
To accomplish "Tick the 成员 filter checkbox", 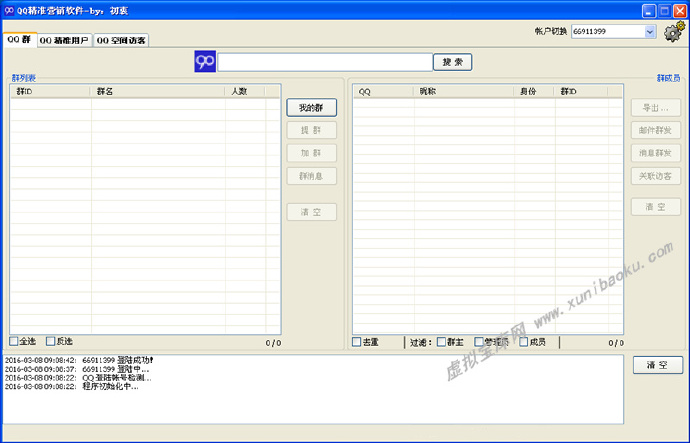I will [x=523, y=342].
